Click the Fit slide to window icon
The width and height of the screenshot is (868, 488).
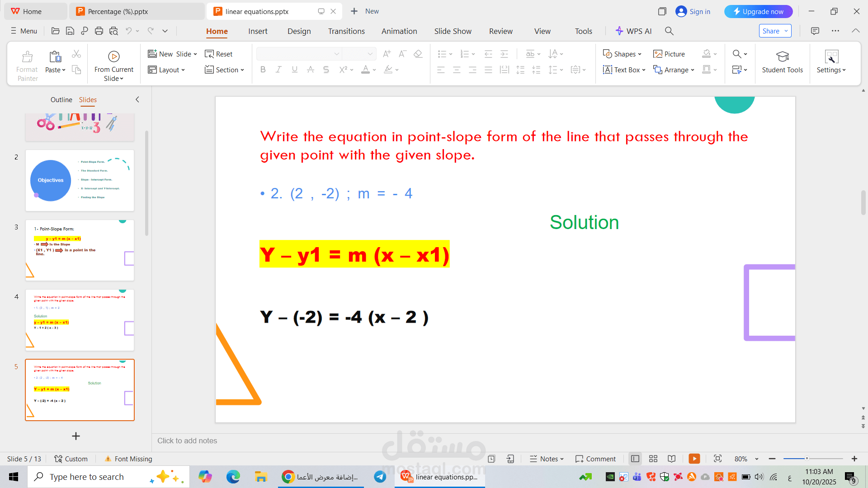717,459
